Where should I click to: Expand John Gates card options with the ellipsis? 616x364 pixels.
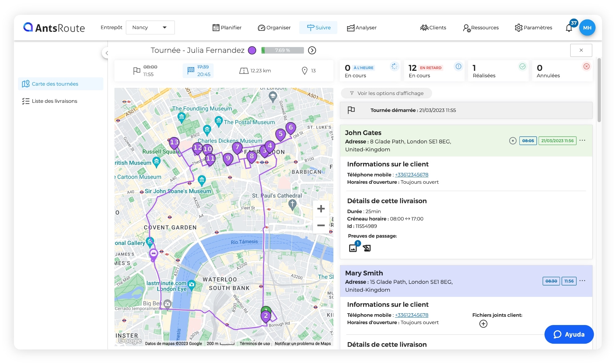583,140
